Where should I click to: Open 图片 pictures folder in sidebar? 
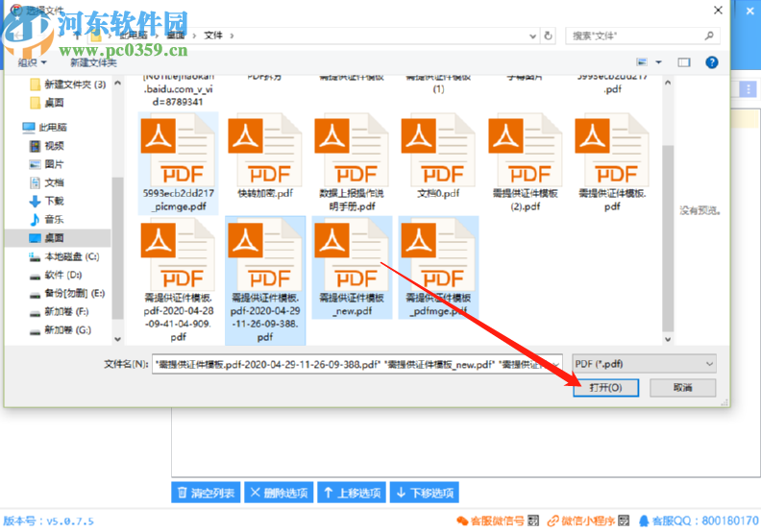(47, 164)
